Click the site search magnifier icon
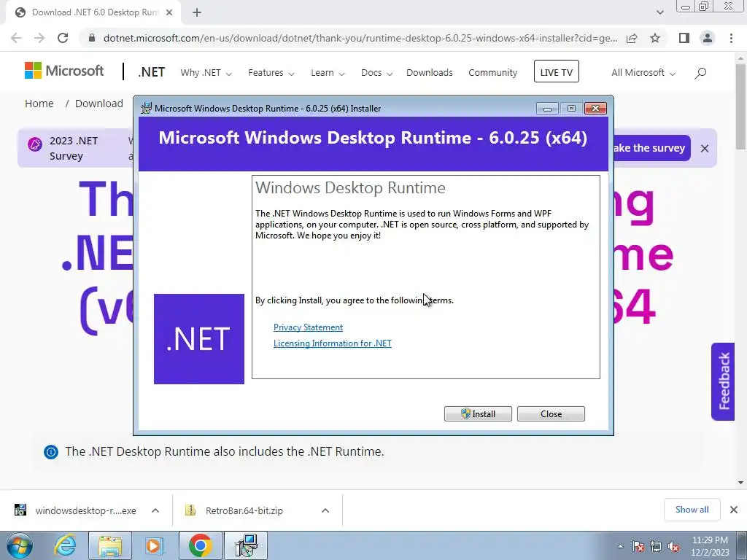The width and height of the screenshot is (747, 560). point(700,73)
